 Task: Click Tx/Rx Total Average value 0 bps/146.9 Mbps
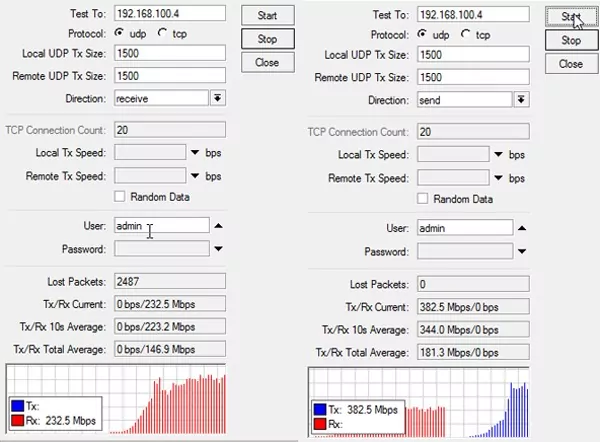170,349
